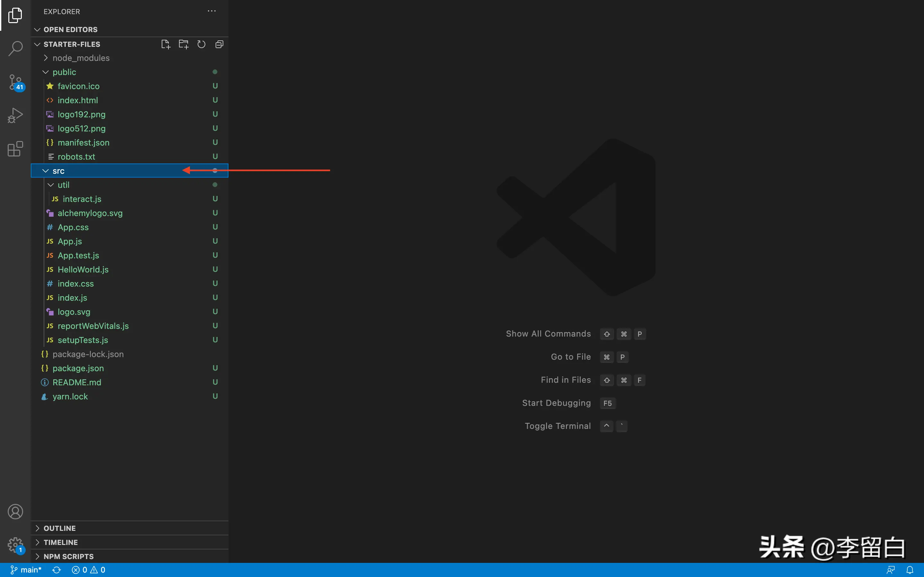Open Source Control view with 41 badge
The image size is (924, 577).
click(x=15, y=82)
